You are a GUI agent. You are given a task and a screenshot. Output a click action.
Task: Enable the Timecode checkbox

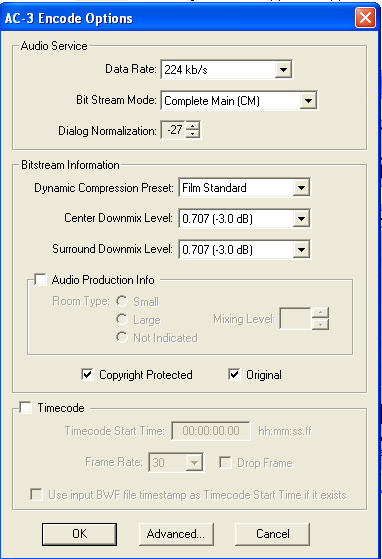(25, 407)
